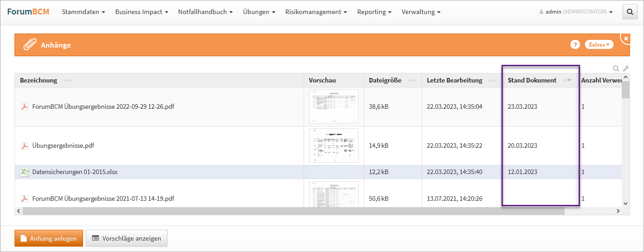This screenshot has height=252, width=644.
Task: Click file size 14,9 kB
Action: tap(379, 146)
